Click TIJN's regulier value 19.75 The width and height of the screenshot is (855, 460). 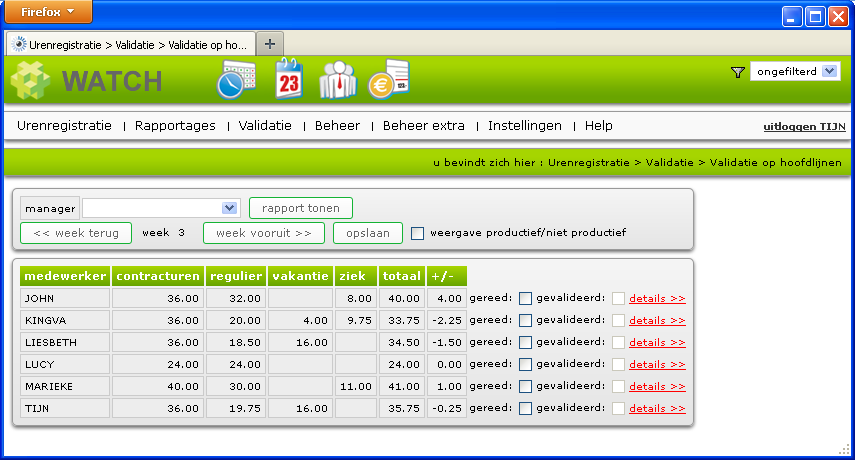pos(236,408)
